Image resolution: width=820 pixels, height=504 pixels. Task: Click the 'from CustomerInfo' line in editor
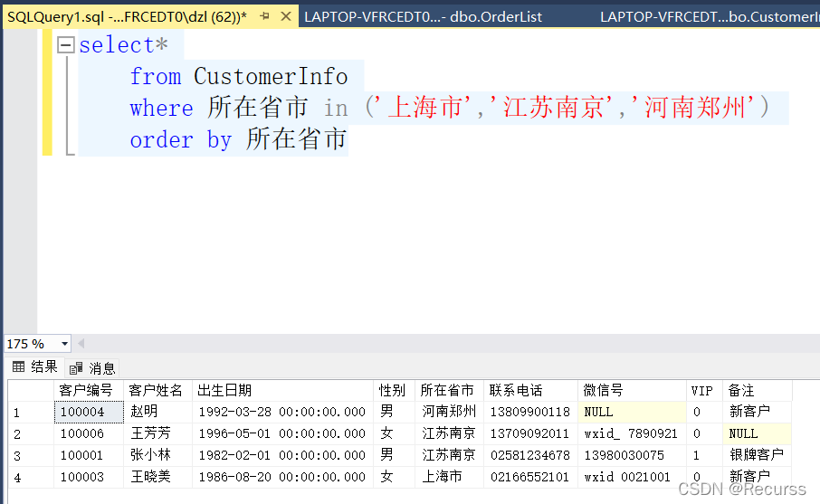click(x=239, y=76)
